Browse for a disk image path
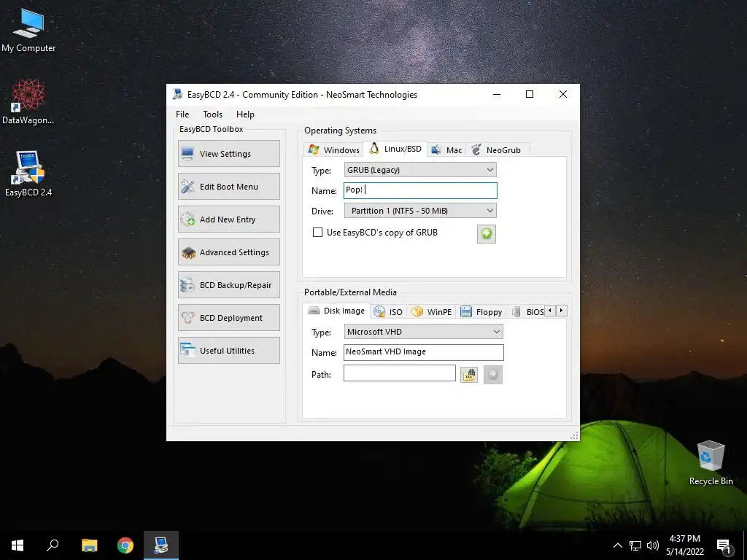Image resolution: width=747 pixels, height=560 pixels. 469,375
